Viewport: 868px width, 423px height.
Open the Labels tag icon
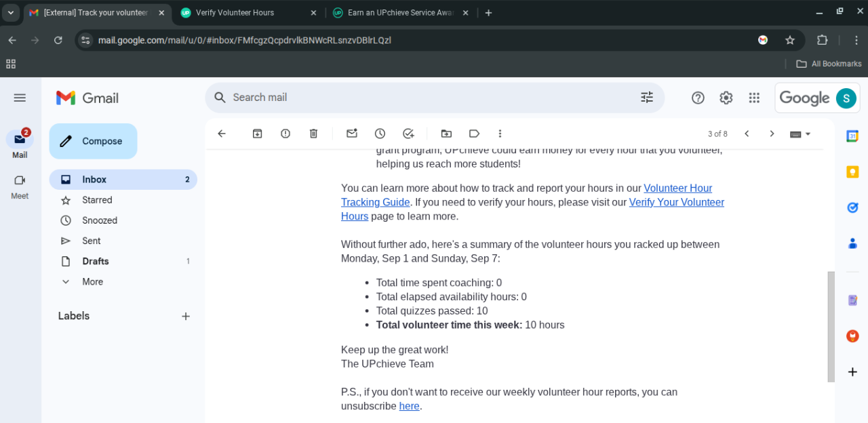pos(474,134)
